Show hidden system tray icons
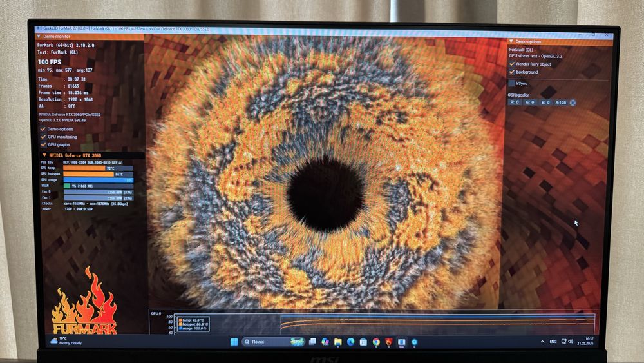This screenshot has width=644, height=363. pyautogui.click(x=542, y=342)
